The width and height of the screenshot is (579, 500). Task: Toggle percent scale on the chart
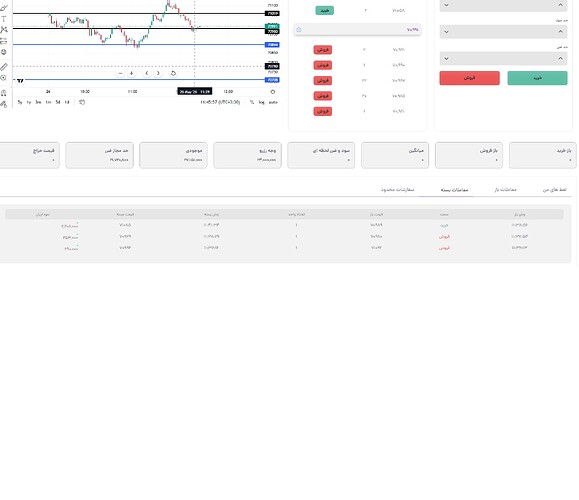[252, 102]
